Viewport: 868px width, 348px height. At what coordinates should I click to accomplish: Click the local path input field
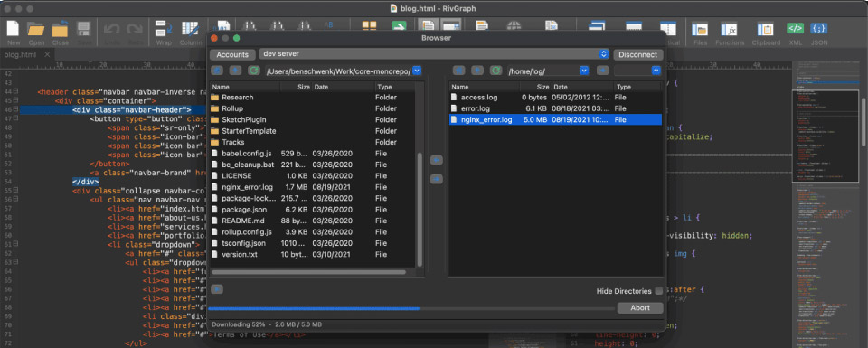(x=339, y=71)
